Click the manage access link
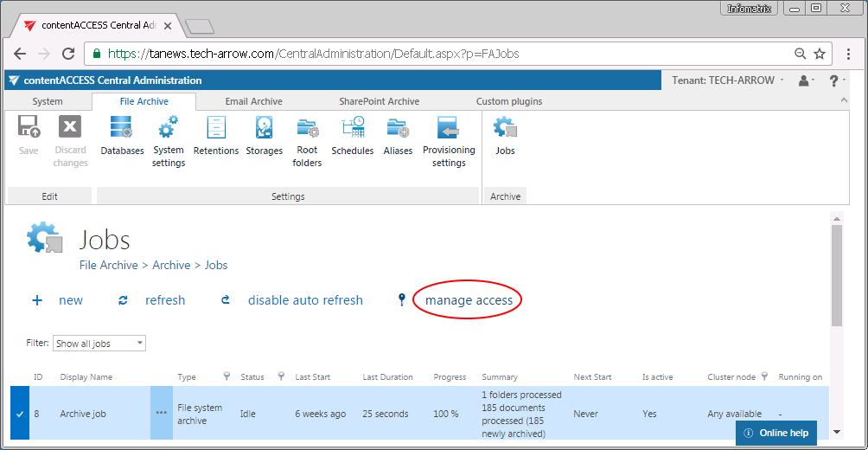The height and width of the screenshot is (450, 868). pyautogui.click(x=469, y=300)
